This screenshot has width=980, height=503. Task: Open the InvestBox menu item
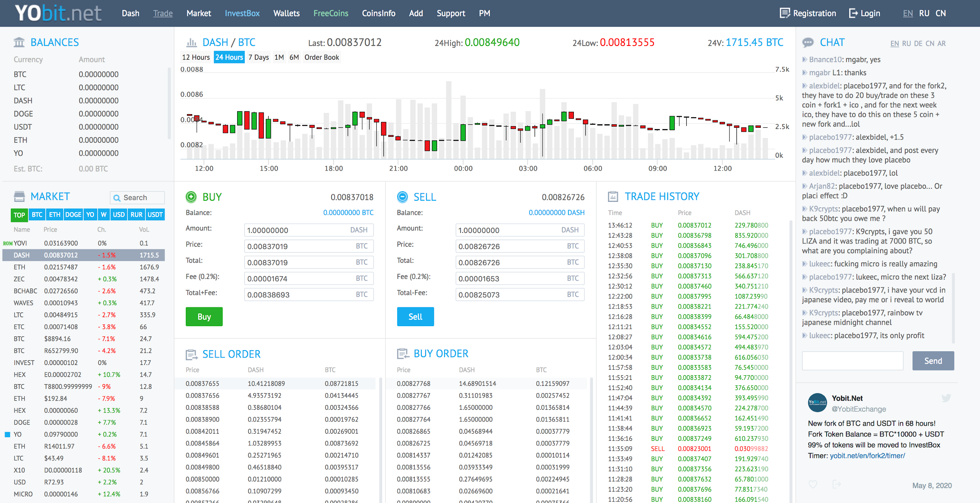click(x=242, y=13)
